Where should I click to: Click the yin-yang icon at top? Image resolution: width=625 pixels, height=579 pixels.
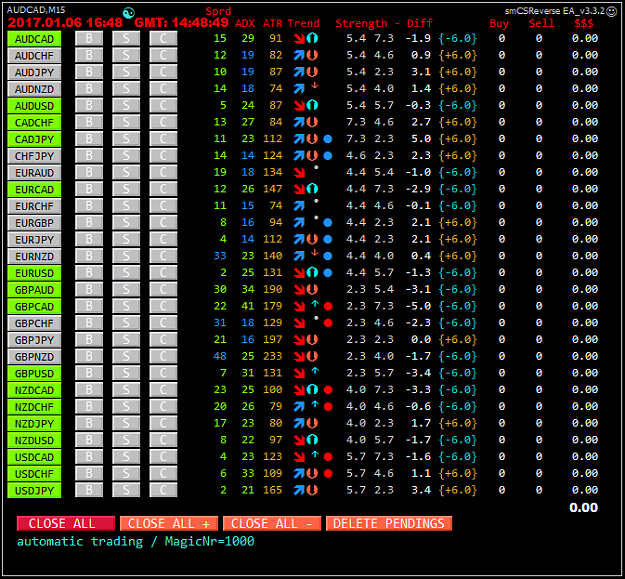(x=128, y=13)
